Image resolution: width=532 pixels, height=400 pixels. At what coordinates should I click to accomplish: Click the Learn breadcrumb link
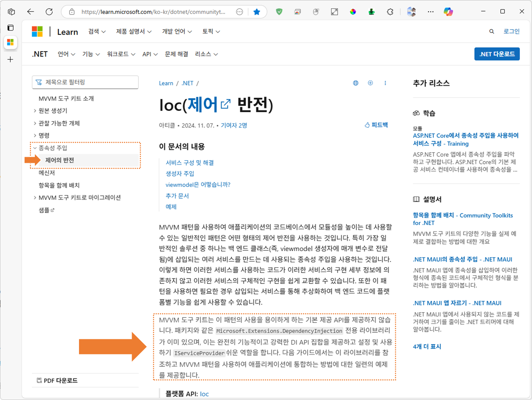166,83
